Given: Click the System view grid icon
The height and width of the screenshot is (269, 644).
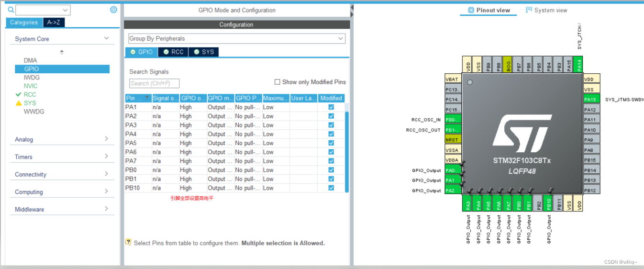Looking at the screenshot, I should click(x=529, y=10).
